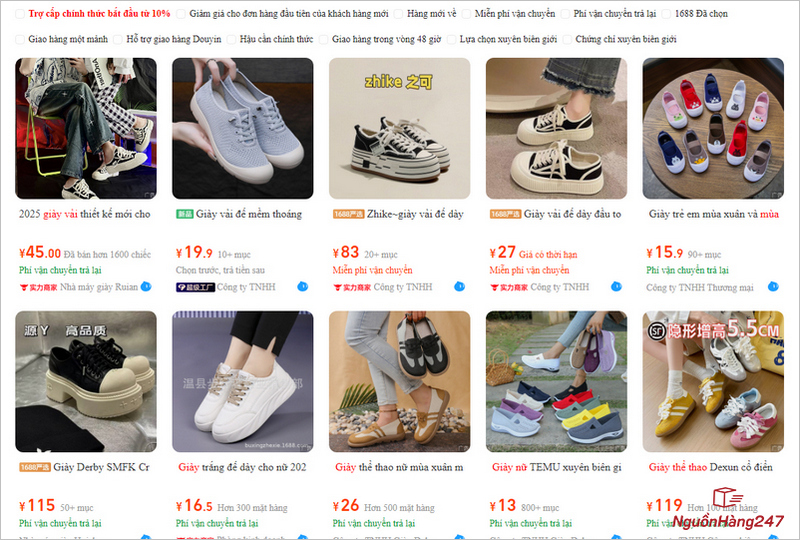
Task: Click blue chat icon on Zhike shoes listing
Action: point(459,286)
